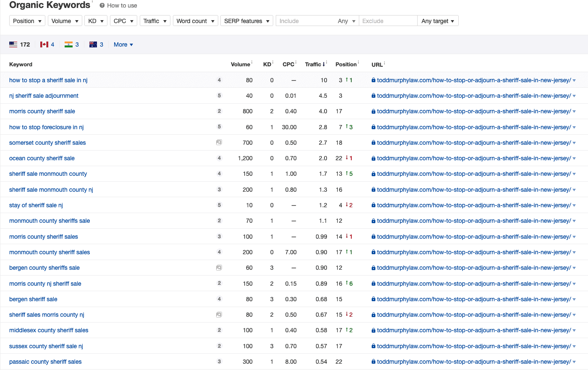
Task: Expand URL dropdown arrow for 'how to stop a sheriff sale in nj'
Action: 574,81
